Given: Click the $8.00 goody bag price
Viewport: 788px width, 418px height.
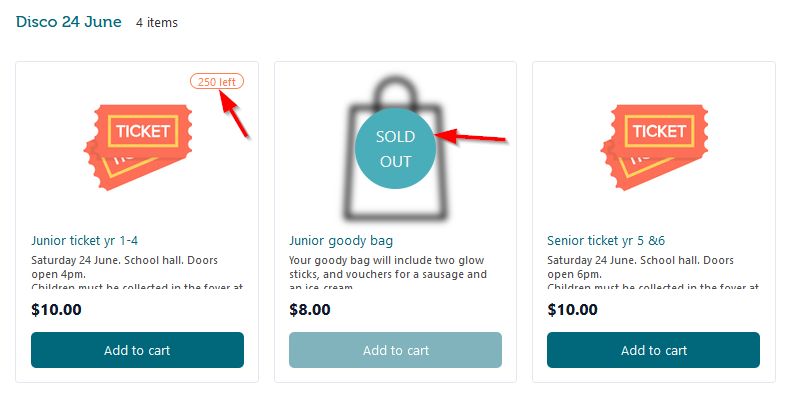Looking at the screenshot, I should click(x=310, y=309).
